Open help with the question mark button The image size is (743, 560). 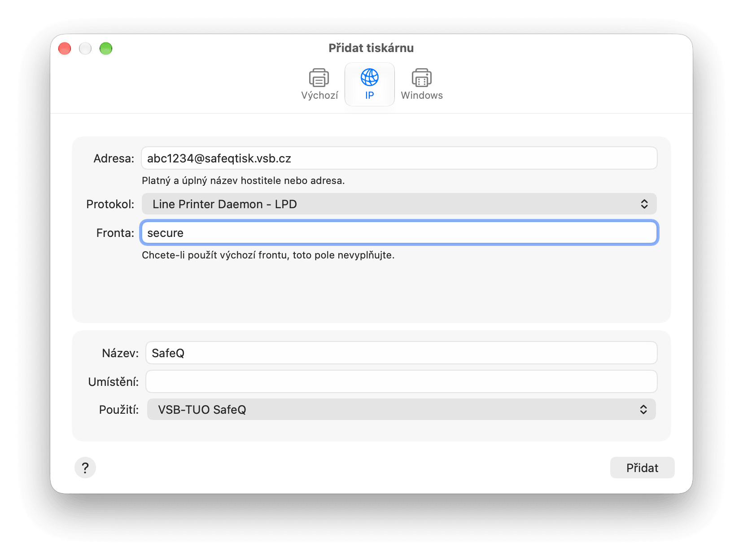click(85, 468)
